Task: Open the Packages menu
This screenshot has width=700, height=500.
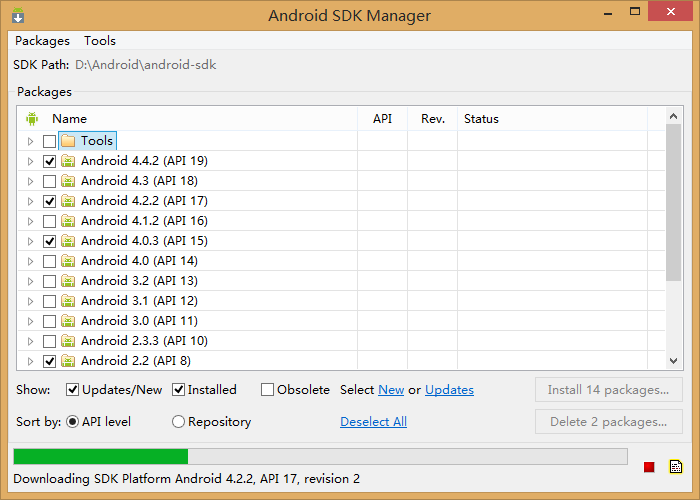Action: [42, 41]
